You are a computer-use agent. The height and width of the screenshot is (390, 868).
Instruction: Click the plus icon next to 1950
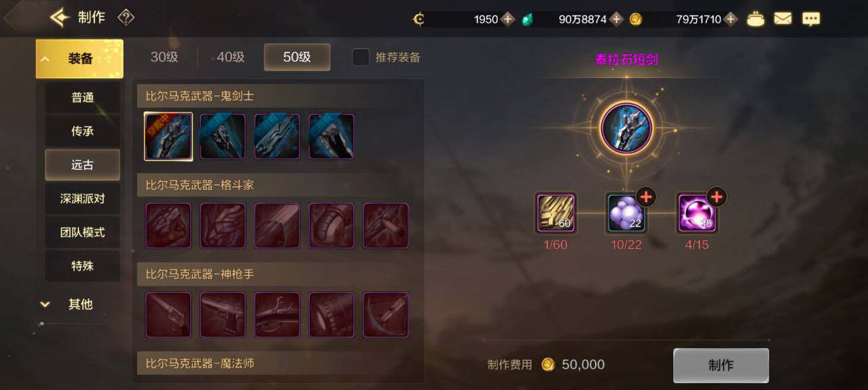(x=507, y=20)
